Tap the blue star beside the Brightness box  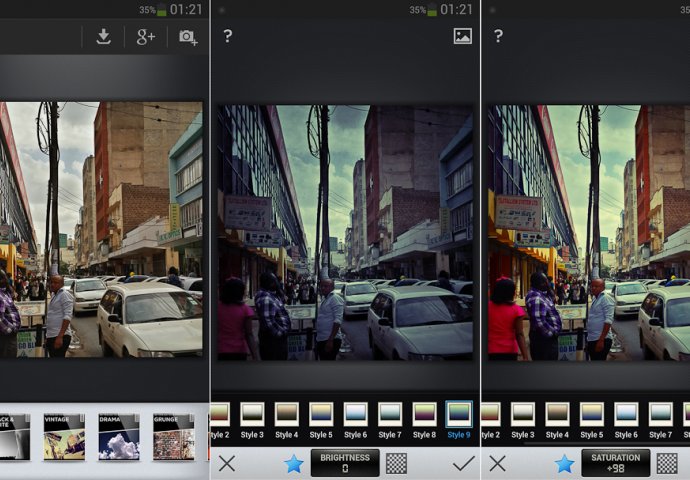coord(293,463)
